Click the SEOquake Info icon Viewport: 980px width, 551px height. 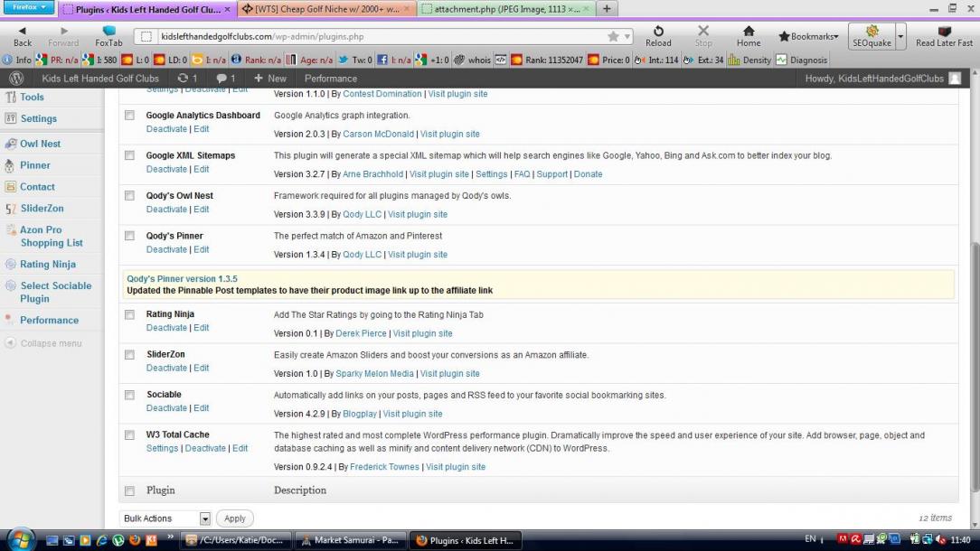[x=17, y=60]
